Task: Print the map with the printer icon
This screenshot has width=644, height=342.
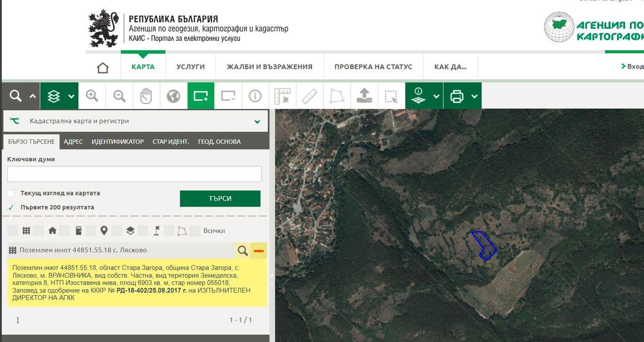Action: 457,96
